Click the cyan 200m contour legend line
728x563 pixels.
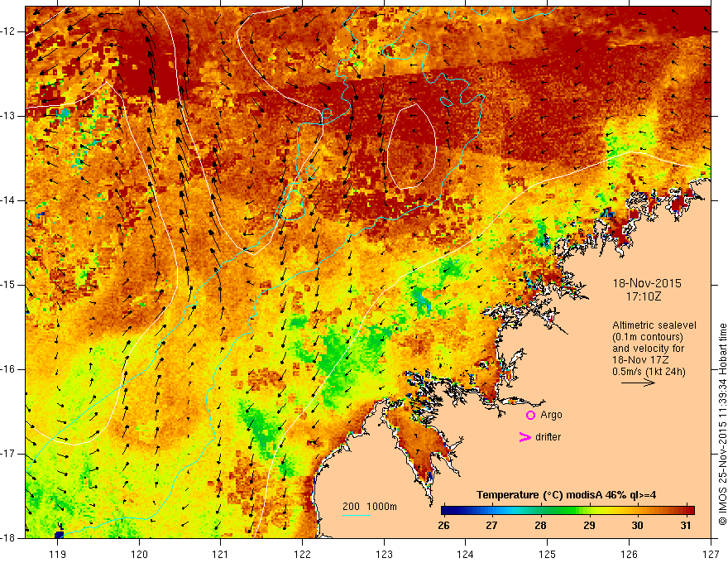click(x=357, y=515)
